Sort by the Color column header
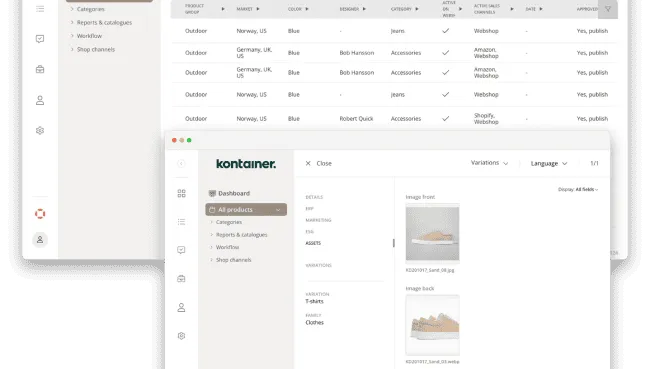650x369 pixels. tap(298, 9)
